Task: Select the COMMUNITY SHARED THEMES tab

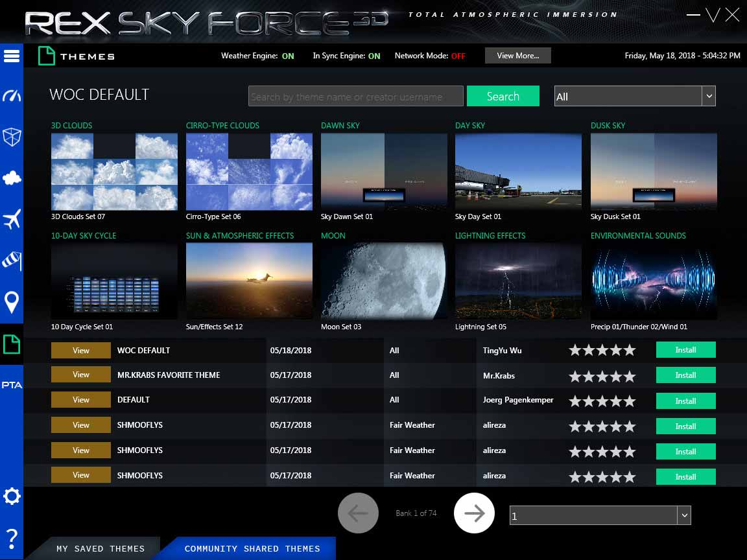Action: click(253, 548)
